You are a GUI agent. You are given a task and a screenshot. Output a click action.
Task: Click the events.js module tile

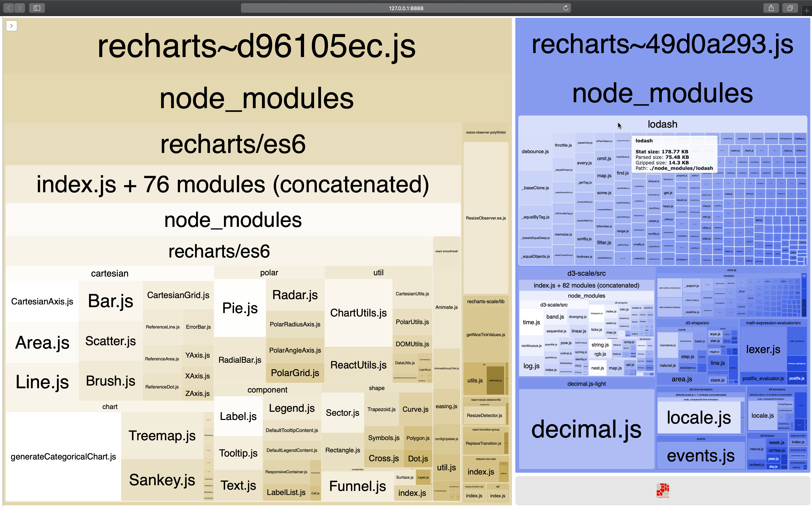click(701, 455)
